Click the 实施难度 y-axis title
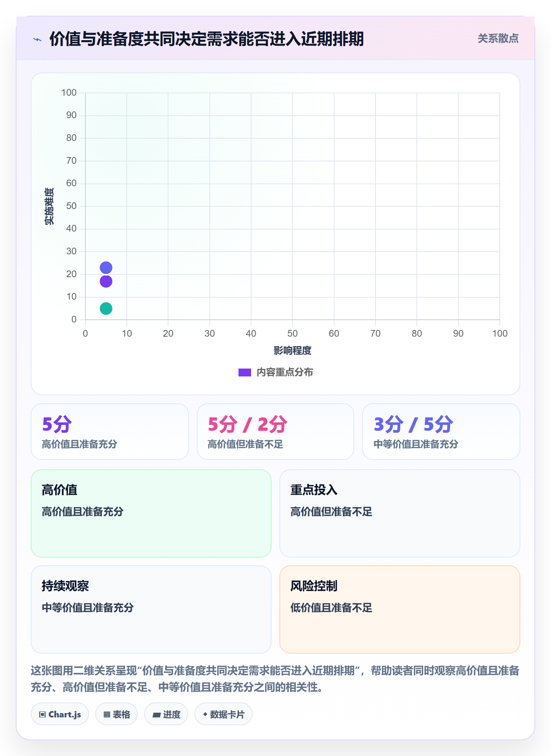The image size is (551, 756). click(49, 206)
